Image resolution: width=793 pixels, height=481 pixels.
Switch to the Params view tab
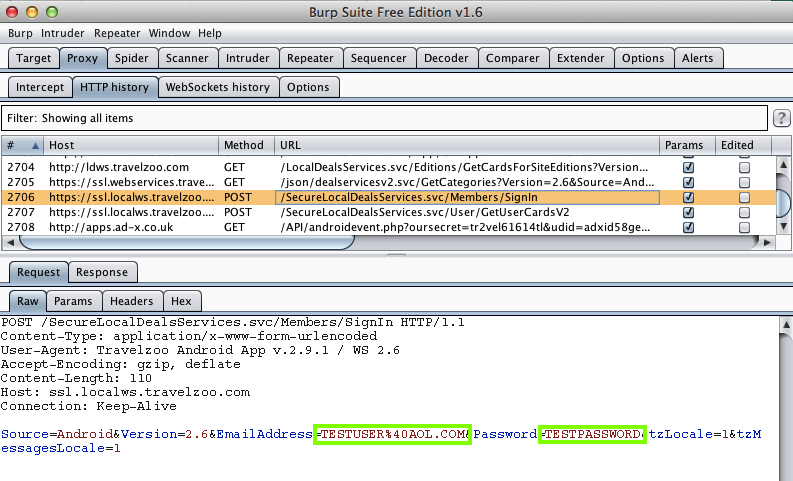73,301
